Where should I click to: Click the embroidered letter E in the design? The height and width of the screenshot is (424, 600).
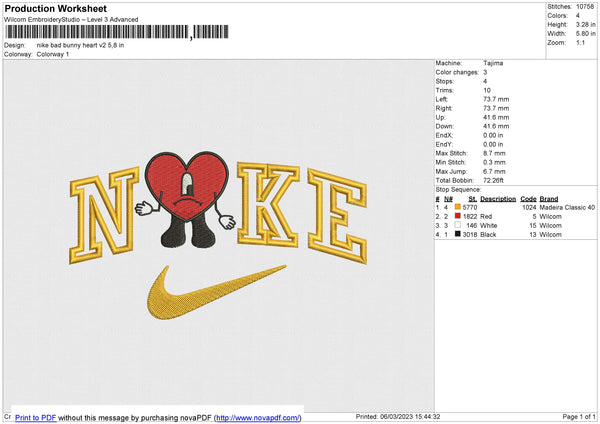[338, 216]
